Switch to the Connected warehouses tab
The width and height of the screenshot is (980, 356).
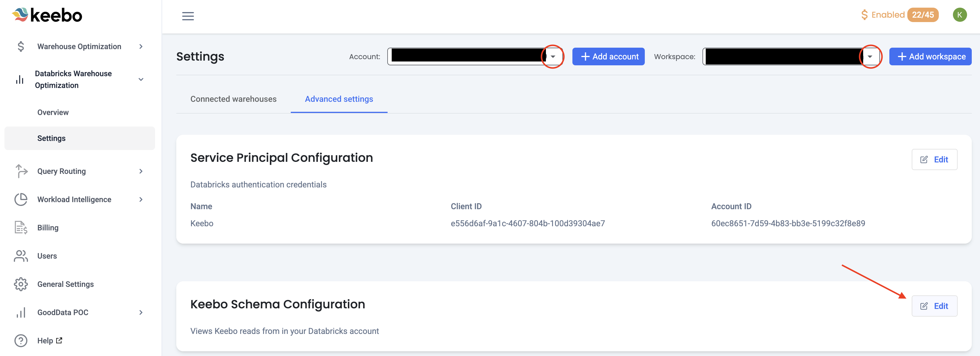click(x=233, y=99)
